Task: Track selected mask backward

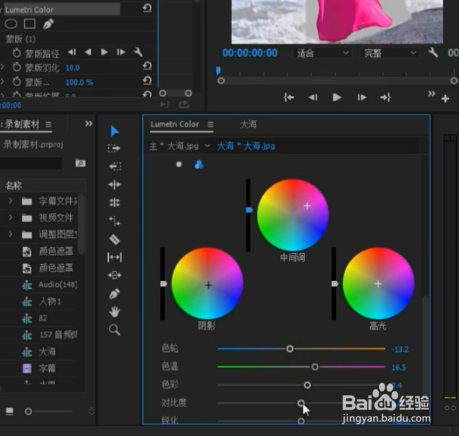Action: pyautogui.click(x=88, y=52)
